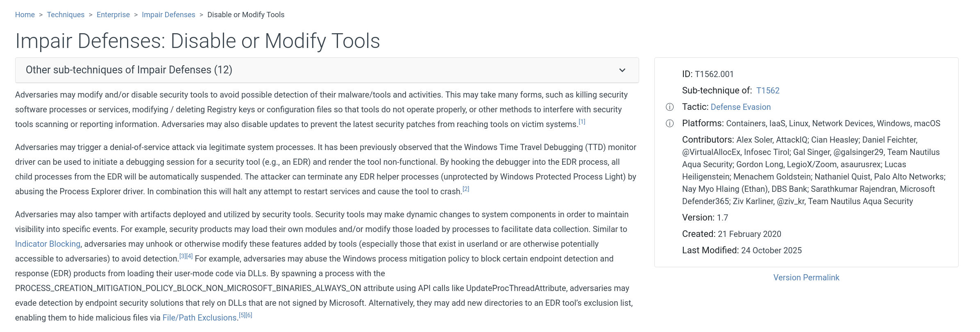Screen dimensions: 980x332
Task: Expand Other sub-techniques of Impair Defenses
Action: [129, 70]
